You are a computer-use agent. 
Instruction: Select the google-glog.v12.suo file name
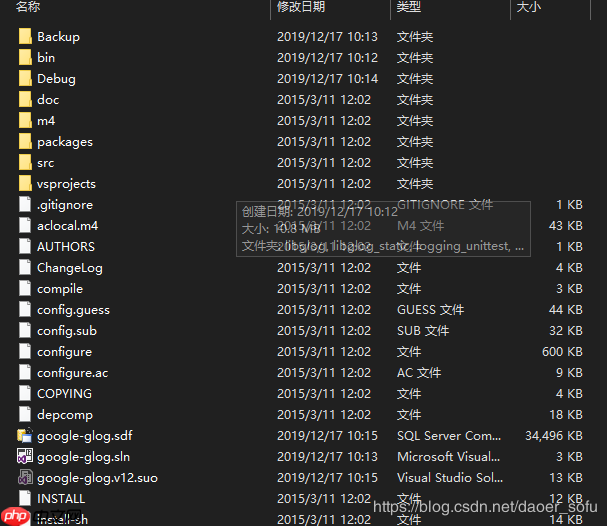[x=98, y=478]
